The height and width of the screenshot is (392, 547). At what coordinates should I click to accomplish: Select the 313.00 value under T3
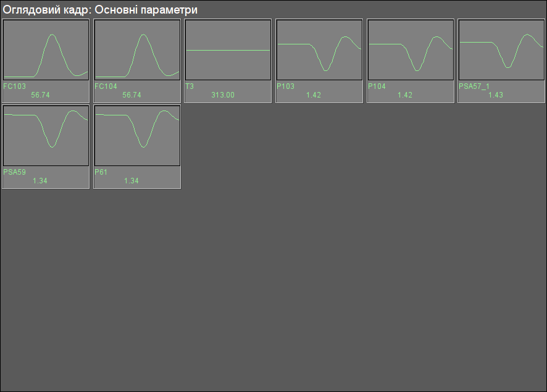pos(223,95)
